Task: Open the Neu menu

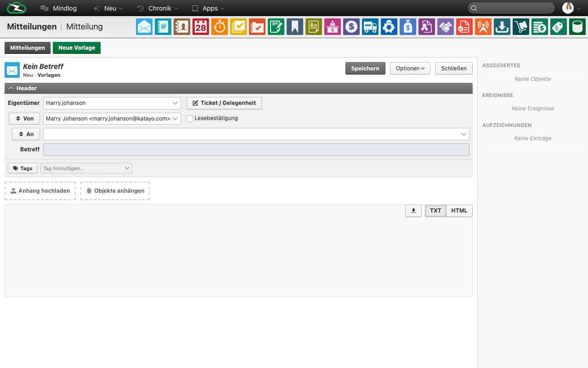Action: [108, 8]
